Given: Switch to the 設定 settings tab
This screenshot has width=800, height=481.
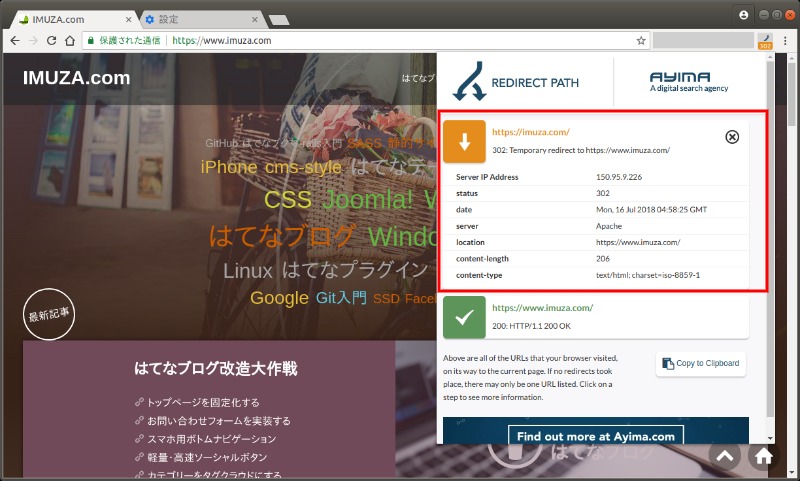Looking at the screenshot, I should coord(202,19).
